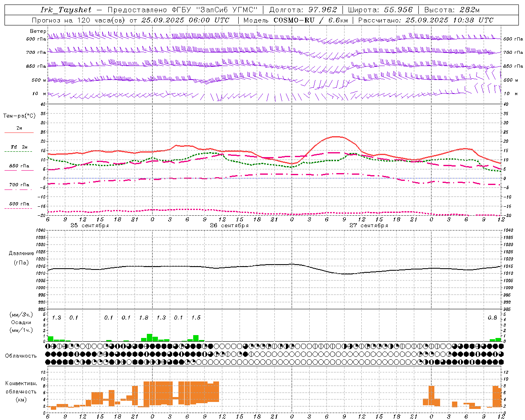The height and width of the screenshot is (420, 525).
Task: Click the forecast text 'Прогноз на 120 часа(ов)'
Action: [79, 20]
